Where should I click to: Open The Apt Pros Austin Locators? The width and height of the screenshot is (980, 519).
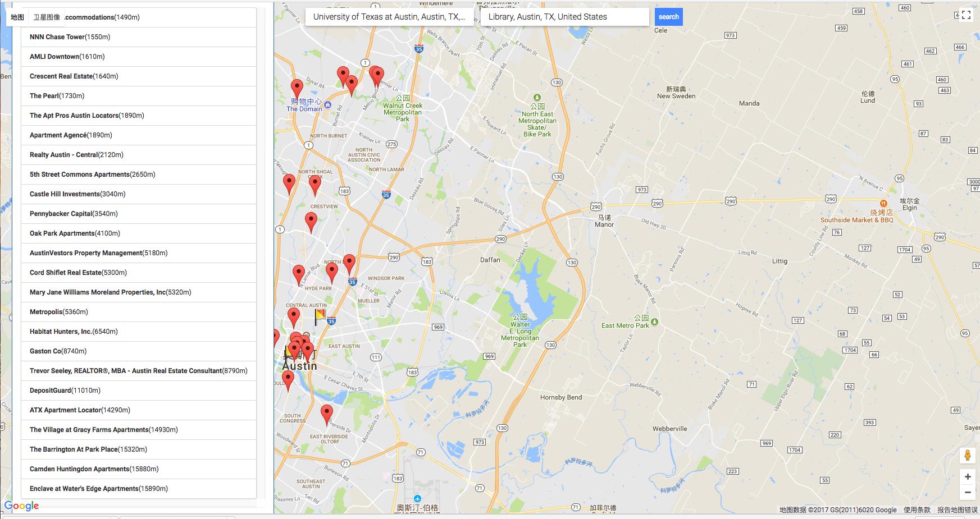139,116
